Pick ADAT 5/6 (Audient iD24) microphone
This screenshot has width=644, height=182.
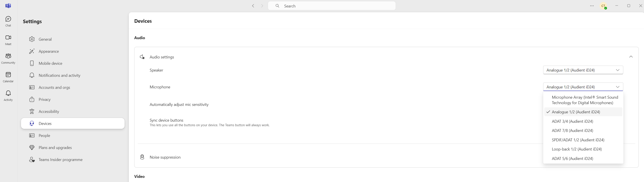click(583, 158)
